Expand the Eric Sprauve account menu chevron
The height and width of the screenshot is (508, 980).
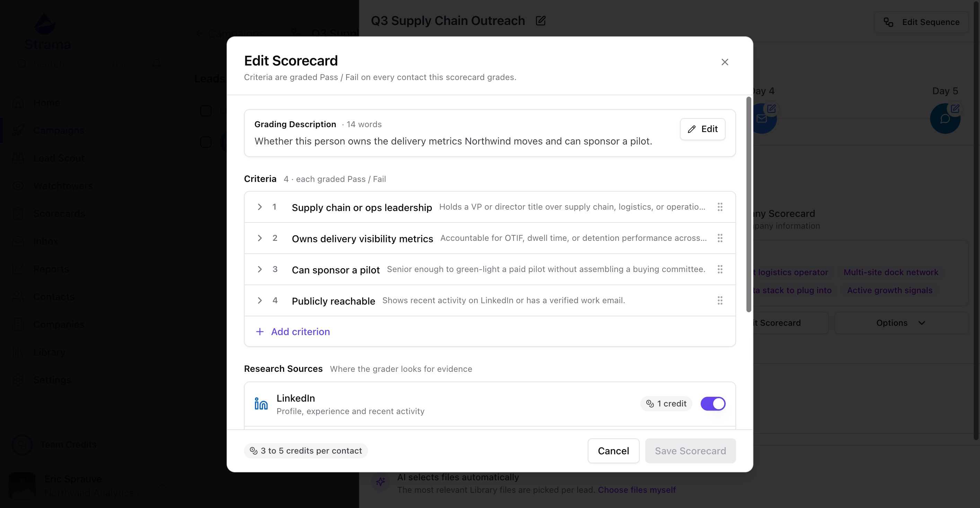(x=162, y=485)
